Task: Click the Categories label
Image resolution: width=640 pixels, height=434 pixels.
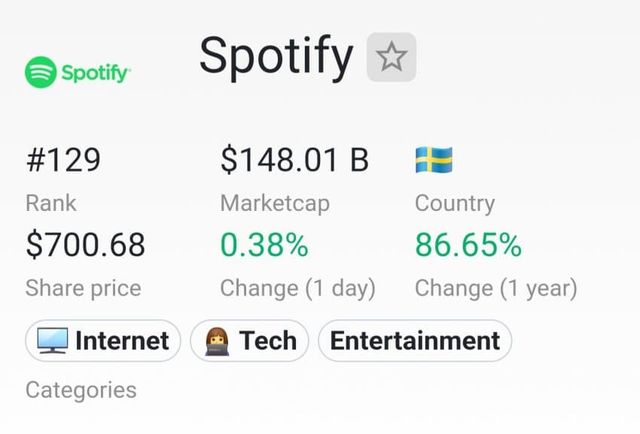Action: click(x=81, y=389)
